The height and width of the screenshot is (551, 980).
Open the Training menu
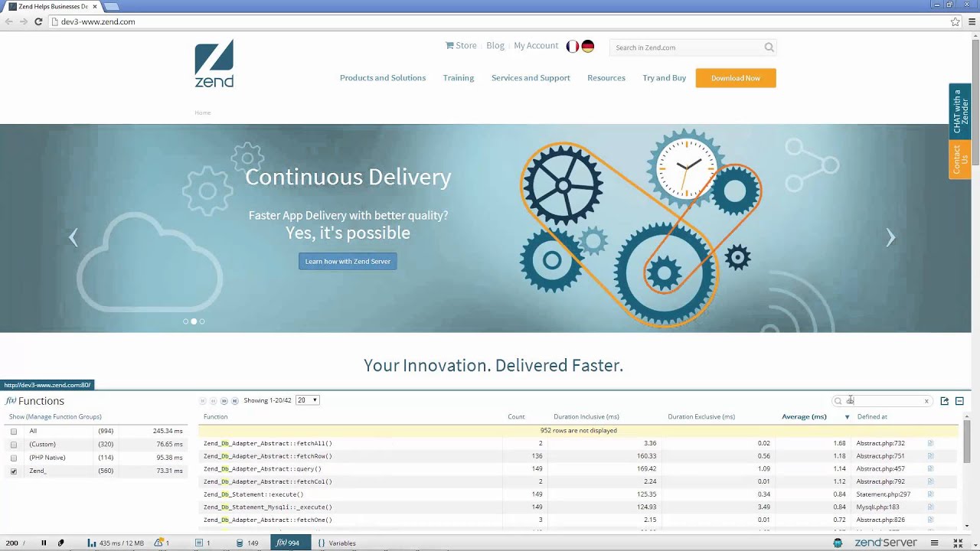459,78
